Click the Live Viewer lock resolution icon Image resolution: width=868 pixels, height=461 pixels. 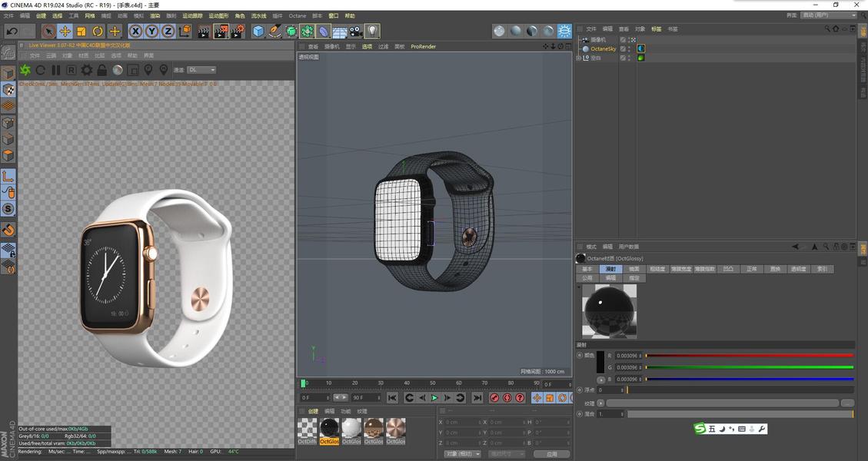(101, 70)
